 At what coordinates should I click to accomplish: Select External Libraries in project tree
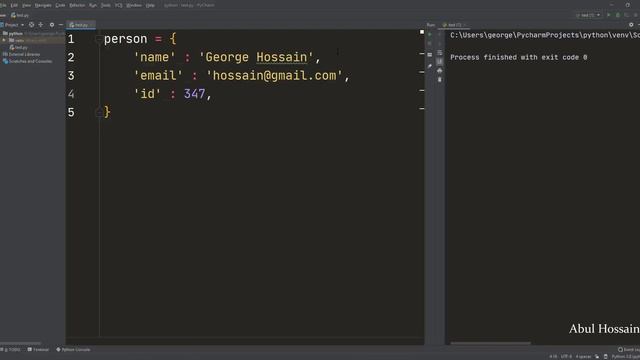point(22,54)
